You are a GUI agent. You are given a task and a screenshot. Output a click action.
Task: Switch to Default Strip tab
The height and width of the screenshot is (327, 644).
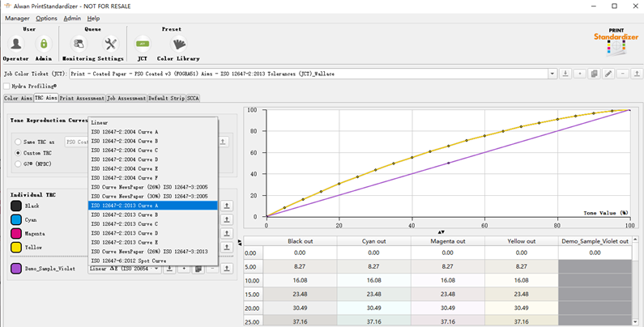[166, 99]
